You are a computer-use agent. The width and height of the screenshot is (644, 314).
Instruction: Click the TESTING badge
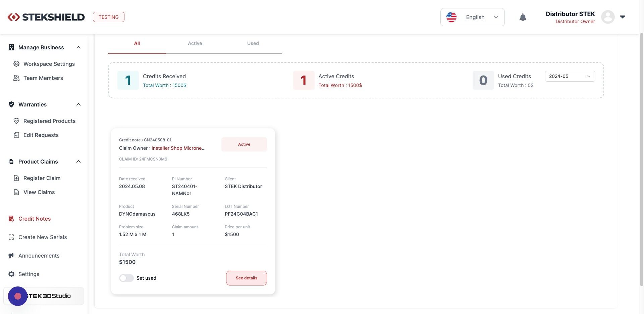coord(109,17)
